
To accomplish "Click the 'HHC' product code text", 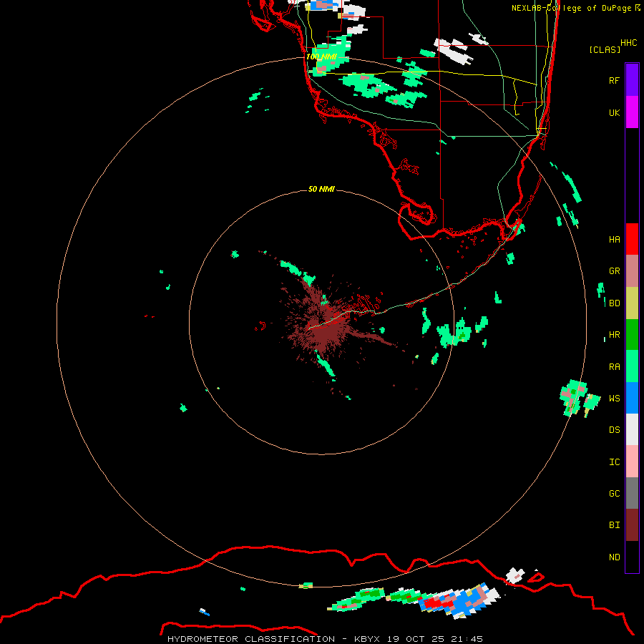I will pos(628,43).
